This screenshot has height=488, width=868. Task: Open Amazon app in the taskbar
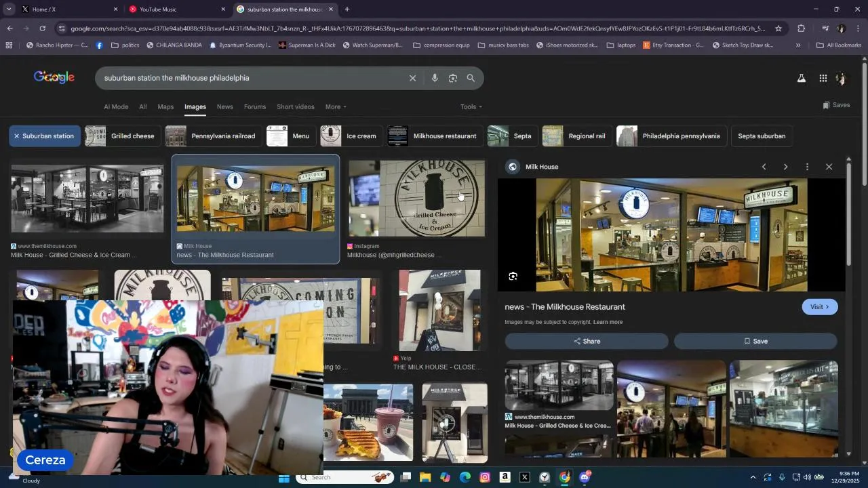coord(505,478)
